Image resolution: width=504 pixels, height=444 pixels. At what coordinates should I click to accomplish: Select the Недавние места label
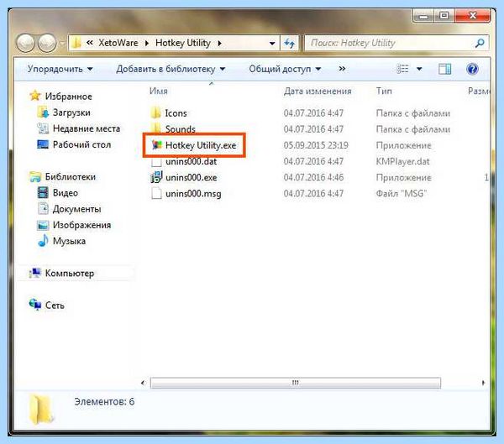[x=87, y=128]
